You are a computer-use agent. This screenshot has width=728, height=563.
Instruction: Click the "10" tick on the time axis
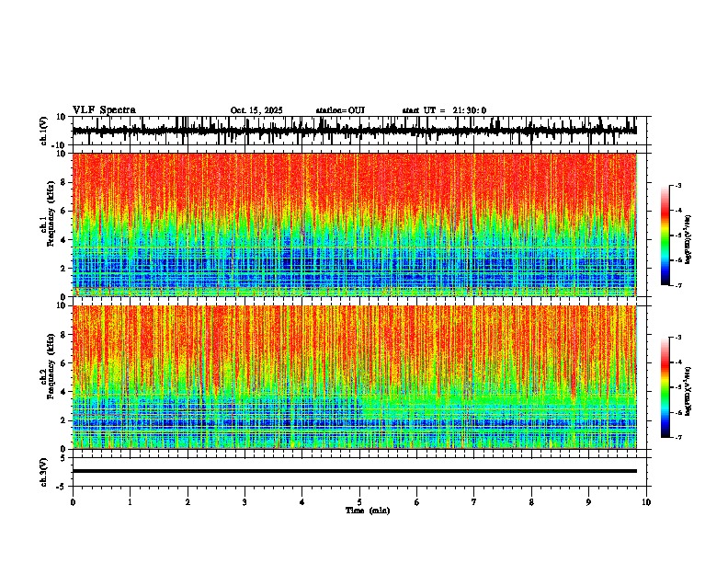tap(646, 502)
